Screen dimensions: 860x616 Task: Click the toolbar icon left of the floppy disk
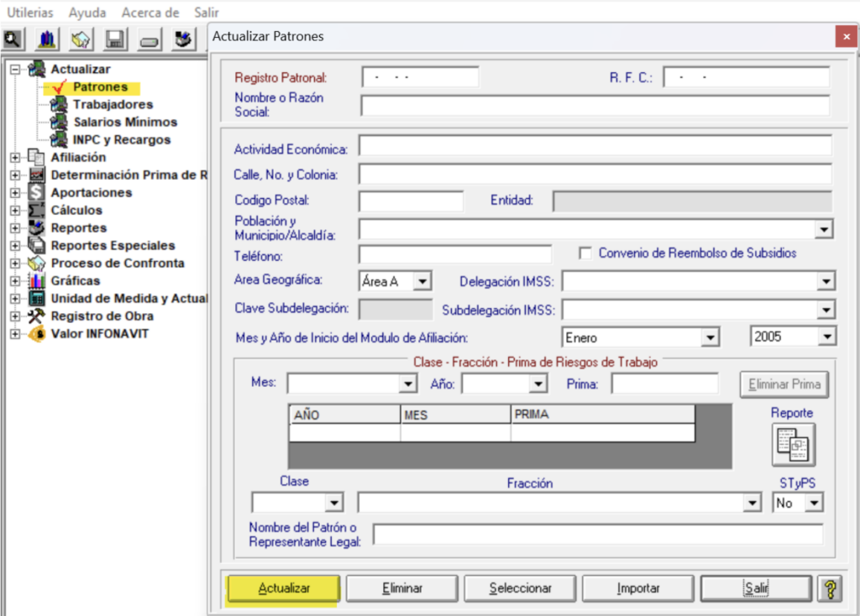81,39
